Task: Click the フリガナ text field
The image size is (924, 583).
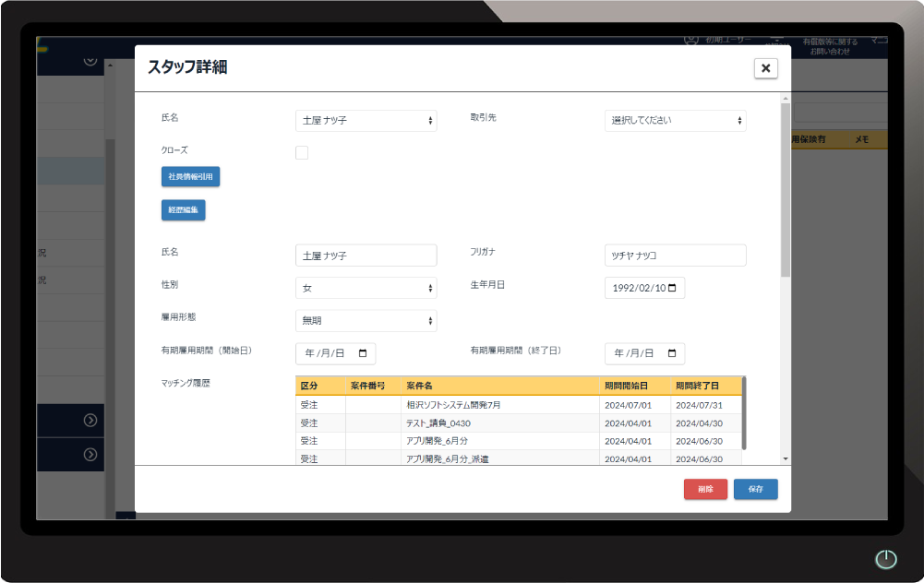Action: tap(675, 256)
